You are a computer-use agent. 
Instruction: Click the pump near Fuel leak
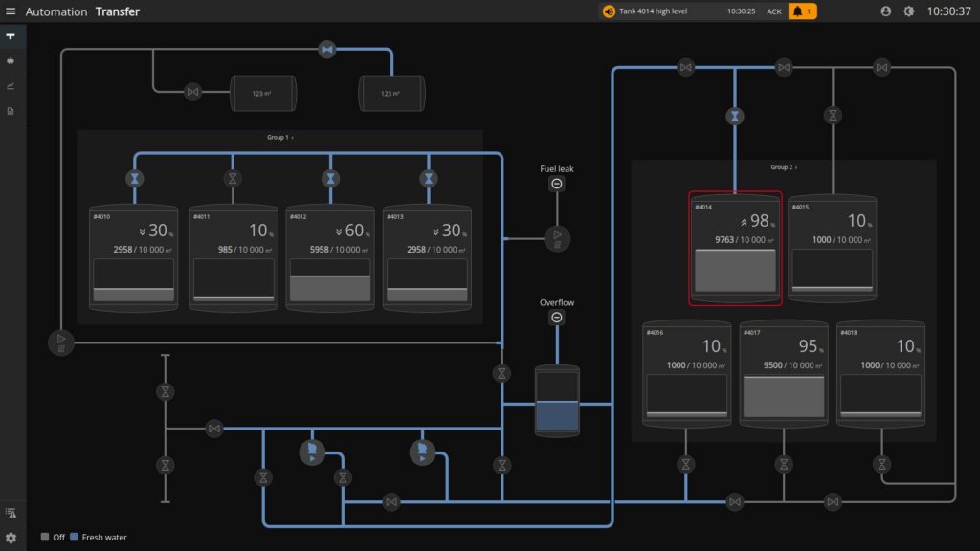[557, 238]
